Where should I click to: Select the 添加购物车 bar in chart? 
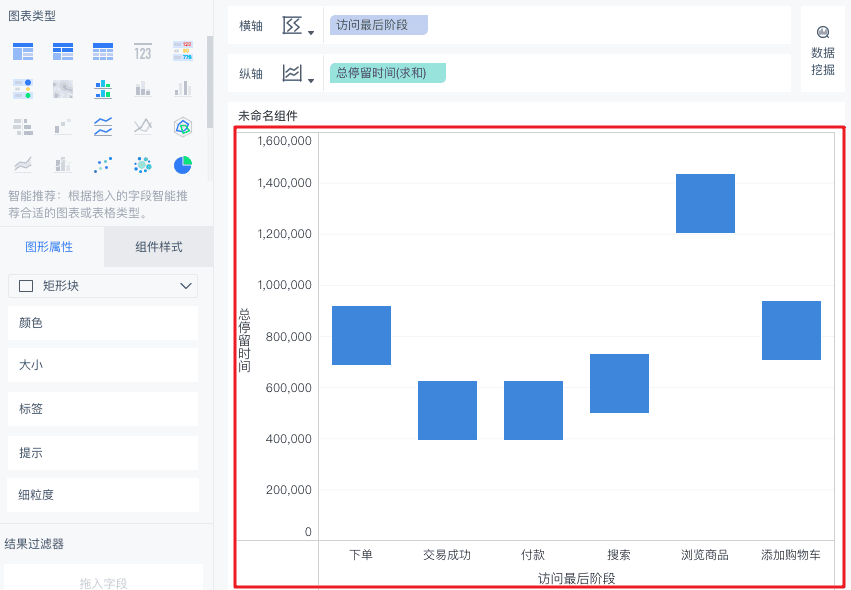pos(791,331)
